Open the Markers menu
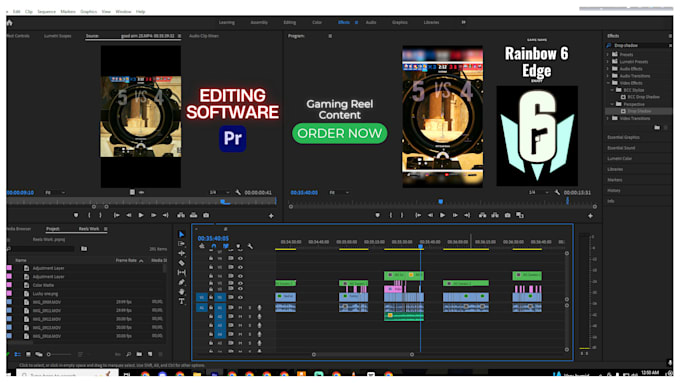680x383 pixels. (x=68, y=12)
